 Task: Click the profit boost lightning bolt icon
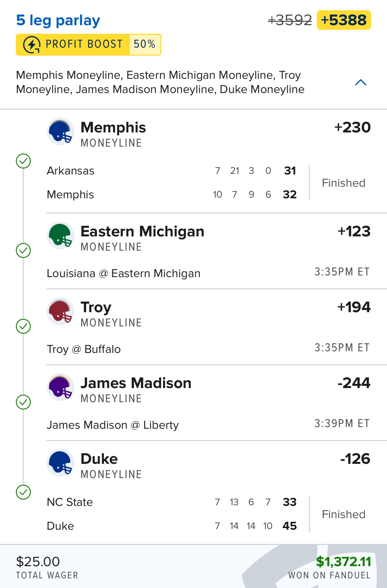point(32,44)
